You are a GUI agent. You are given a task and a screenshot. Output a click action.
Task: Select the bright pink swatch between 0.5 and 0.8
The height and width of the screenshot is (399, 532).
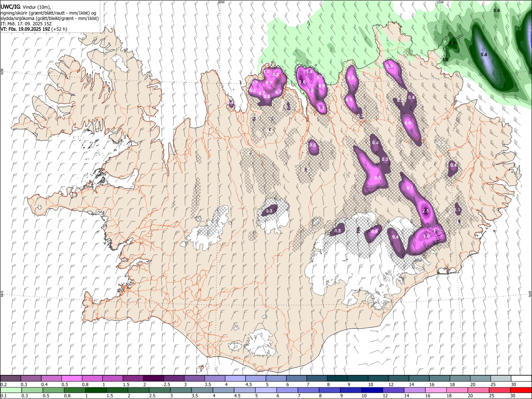(x=71, y=379)
